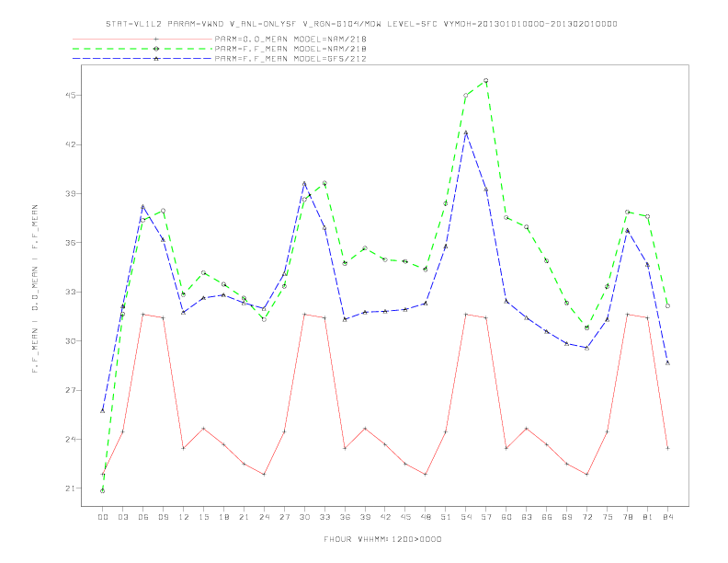
Task: Click x-axis hour label 60
Action: pyautogui.click(x=506, y=517)
